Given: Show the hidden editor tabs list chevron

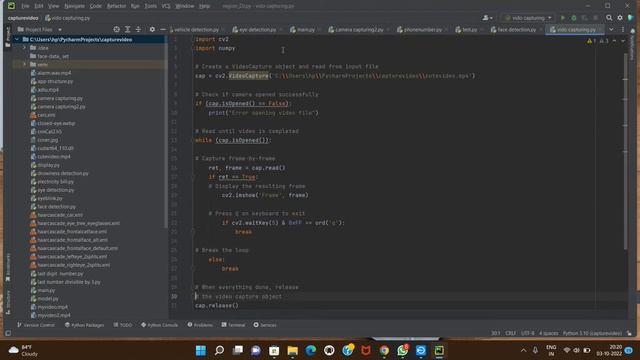Looking at the screenshot, I should (x=611, y=29).
